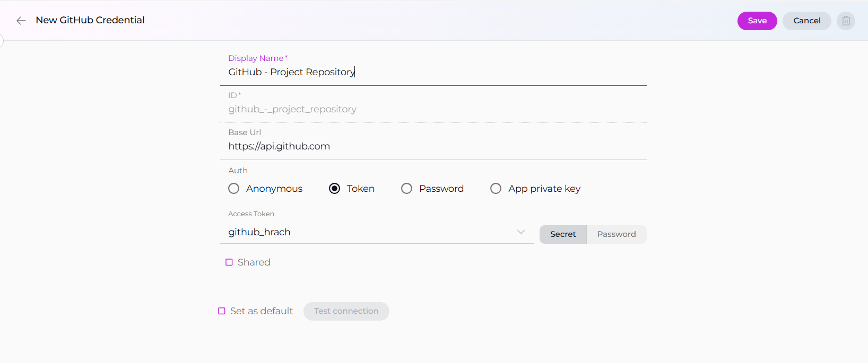Click the ID field
868x363 pixels.
[432, 109]
